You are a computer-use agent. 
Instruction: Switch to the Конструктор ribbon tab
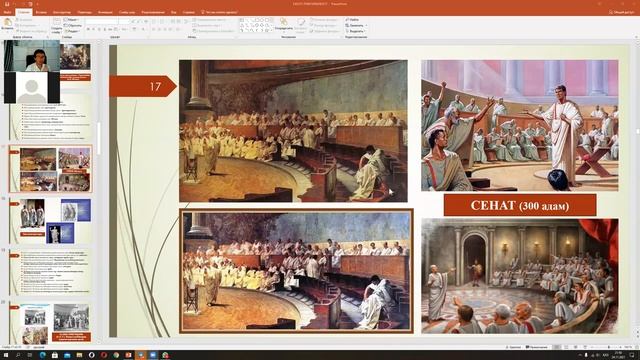click(62, 12)
